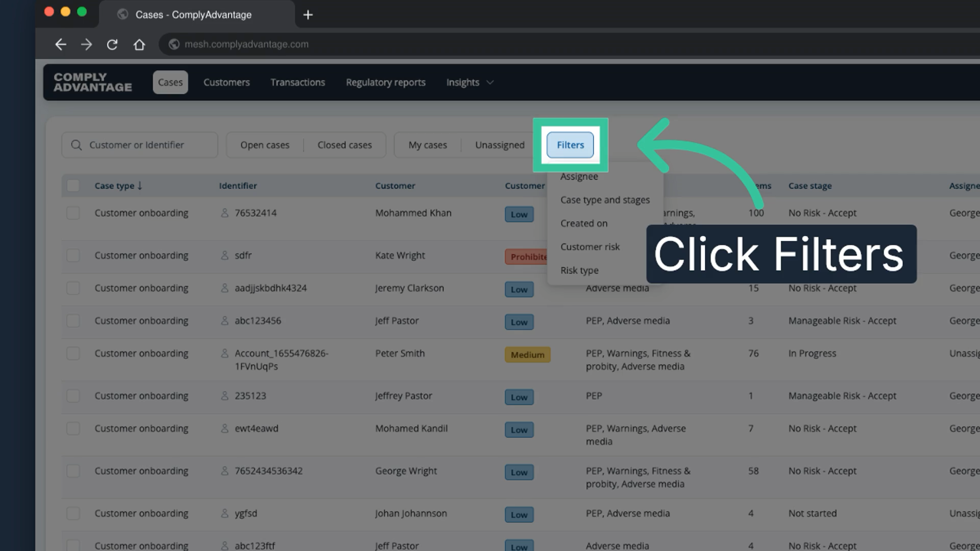Expand the Insights dropdown menu

pos(470,82)
